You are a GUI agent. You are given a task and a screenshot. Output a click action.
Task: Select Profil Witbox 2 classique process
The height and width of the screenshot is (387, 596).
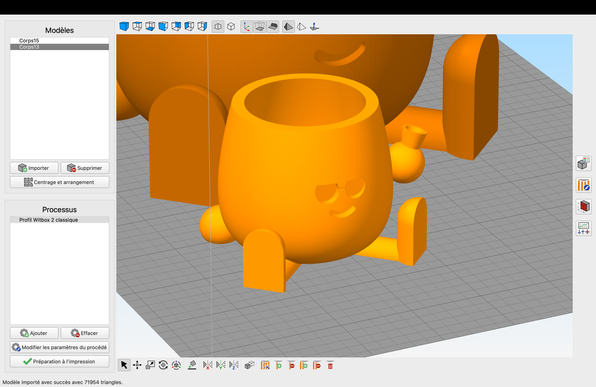(59, 220)
